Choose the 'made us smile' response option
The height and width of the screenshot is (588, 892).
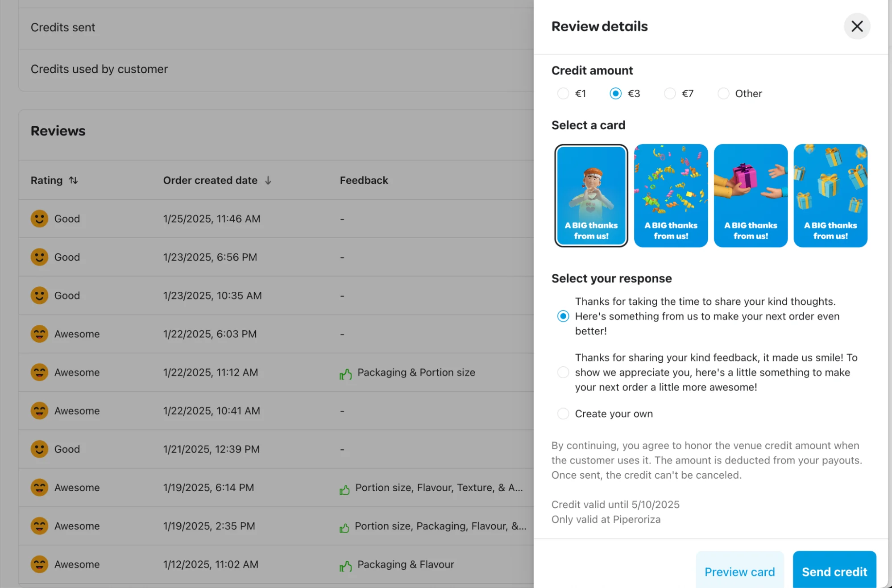(x=563, y=372)
